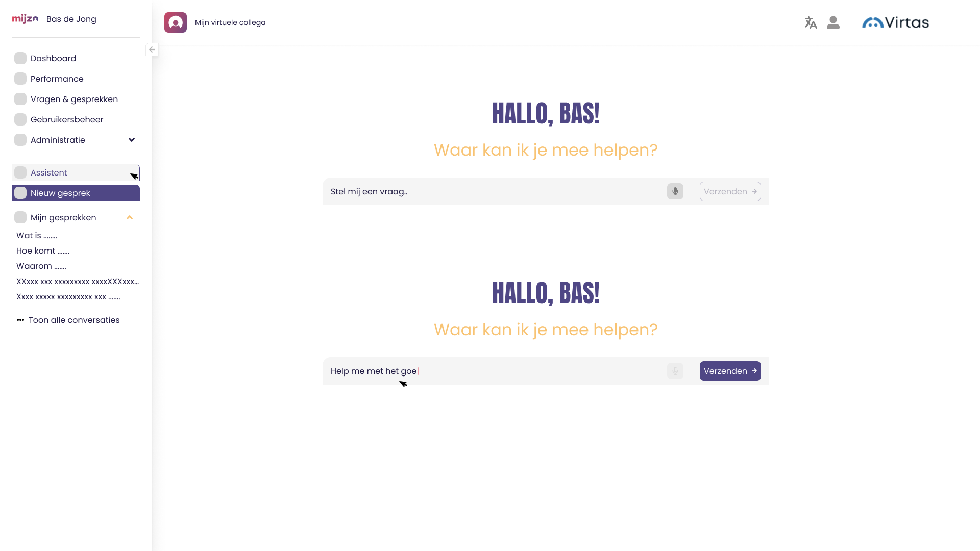Click the 'Stel mij een vraag..' input field
The width and height of the screenshot is (980, 551).
[490, 191]
